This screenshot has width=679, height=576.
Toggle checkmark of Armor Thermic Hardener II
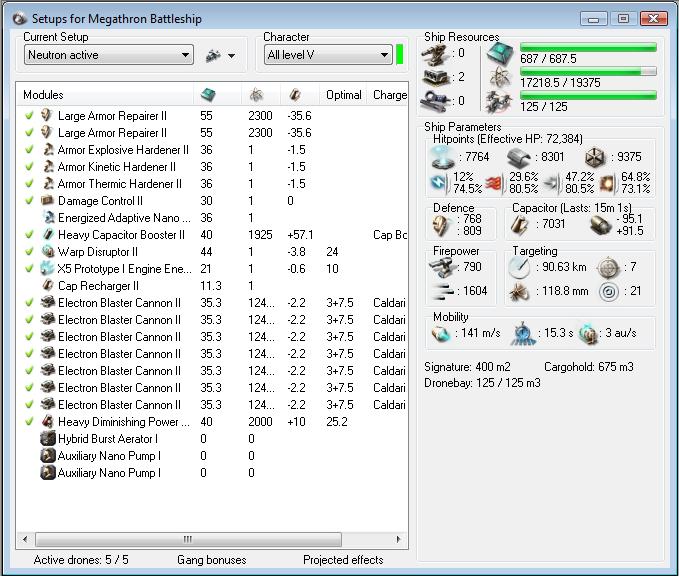point(29,184)
